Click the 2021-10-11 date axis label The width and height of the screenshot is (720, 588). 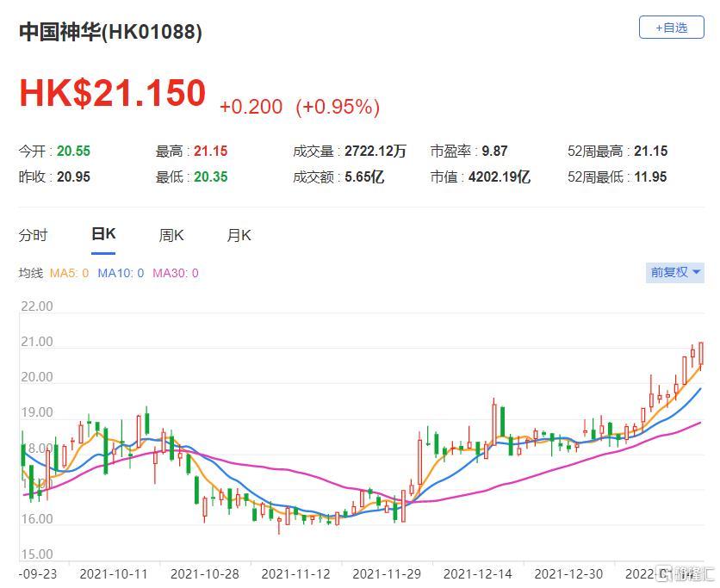114,573
